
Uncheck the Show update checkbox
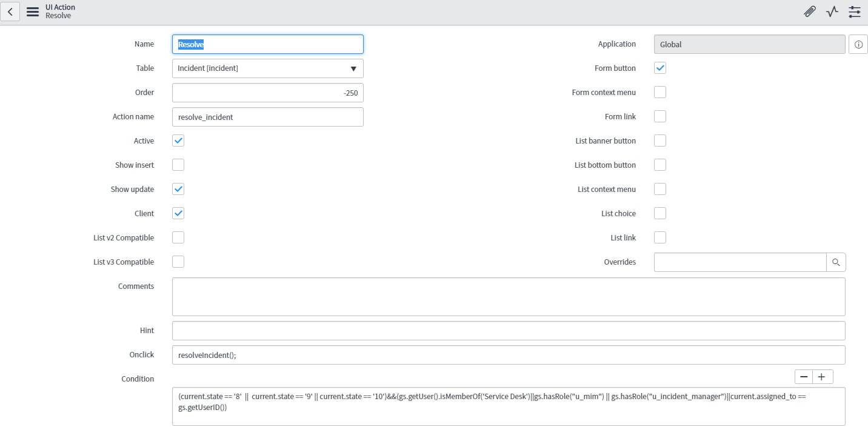click(178, 189)
